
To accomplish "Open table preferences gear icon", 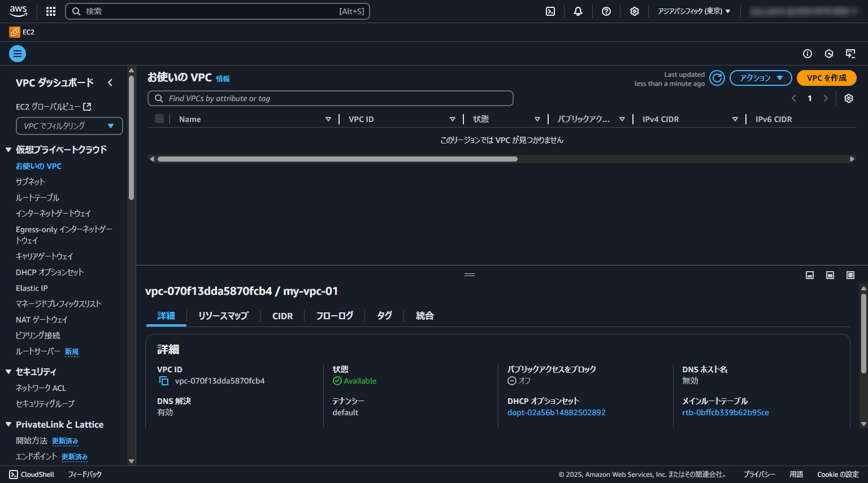I will click(x=849, y=98).
